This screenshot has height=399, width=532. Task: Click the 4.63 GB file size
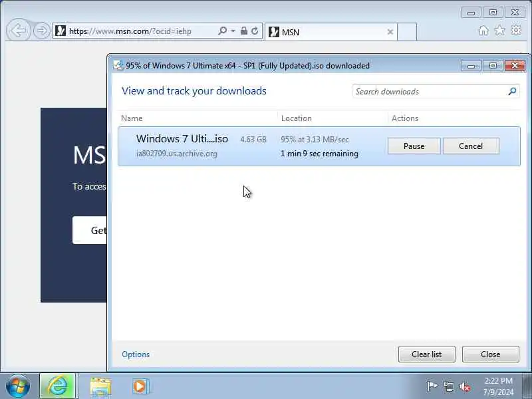click(x=253, y=140)
